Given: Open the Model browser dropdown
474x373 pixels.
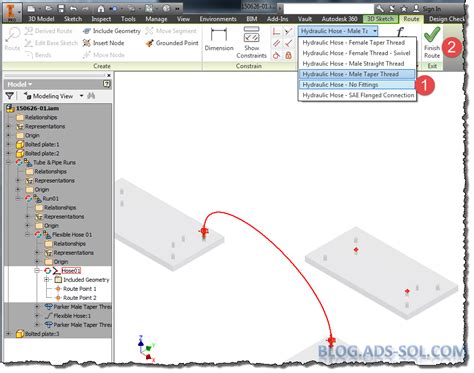Looking at the screenshot, I should (x=20, y=84).
